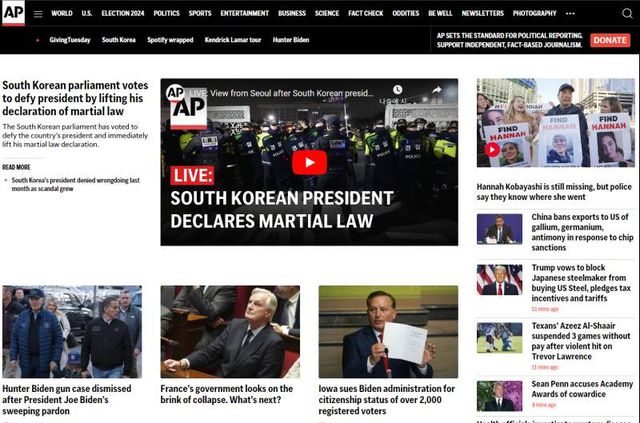The width and height of the screenshot is (640, 423).
Task: Click the AP logo in header
Action: (13, 13)
